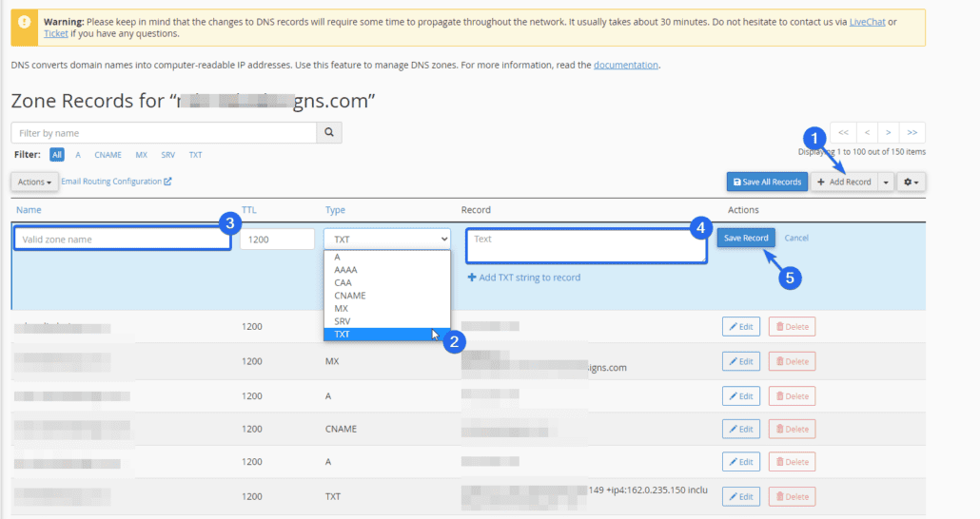Open the LiveChat link

[x=867, y=22]
